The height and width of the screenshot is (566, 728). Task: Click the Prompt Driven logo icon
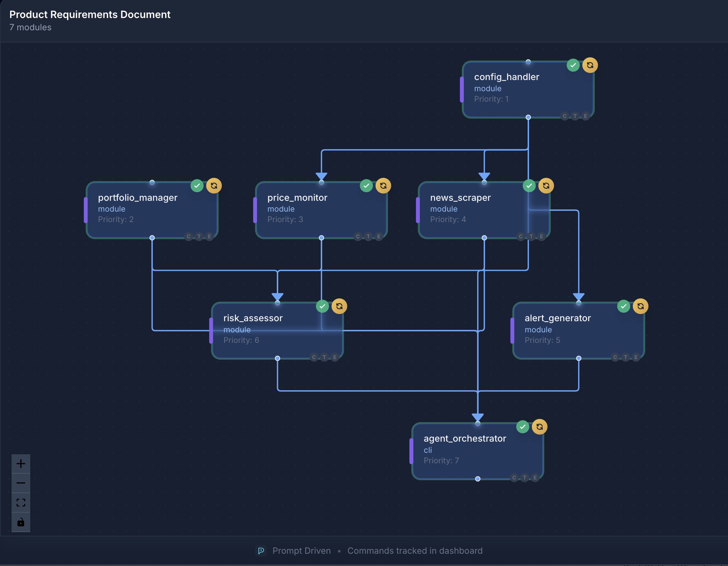(261, 551)
